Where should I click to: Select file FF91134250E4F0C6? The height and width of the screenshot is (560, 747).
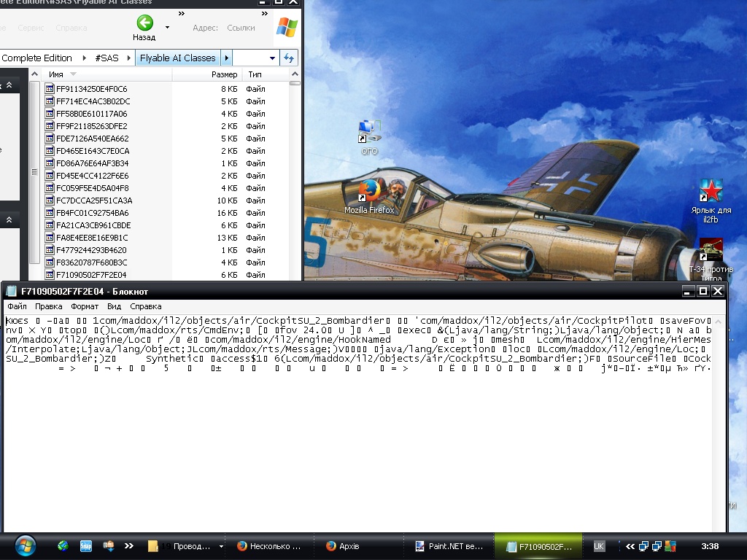[x=91, y=88]
